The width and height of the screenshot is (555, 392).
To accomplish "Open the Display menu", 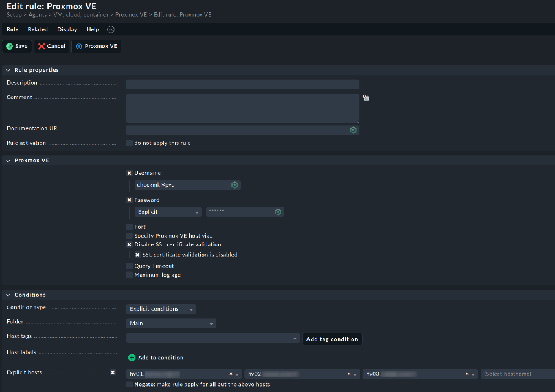I will (x=67, y=29).
